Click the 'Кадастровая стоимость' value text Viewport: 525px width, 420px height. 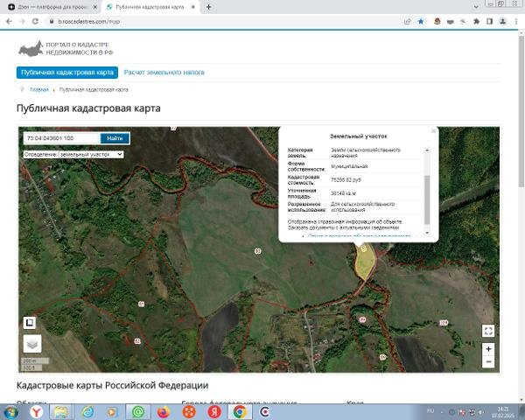[346, 180]
